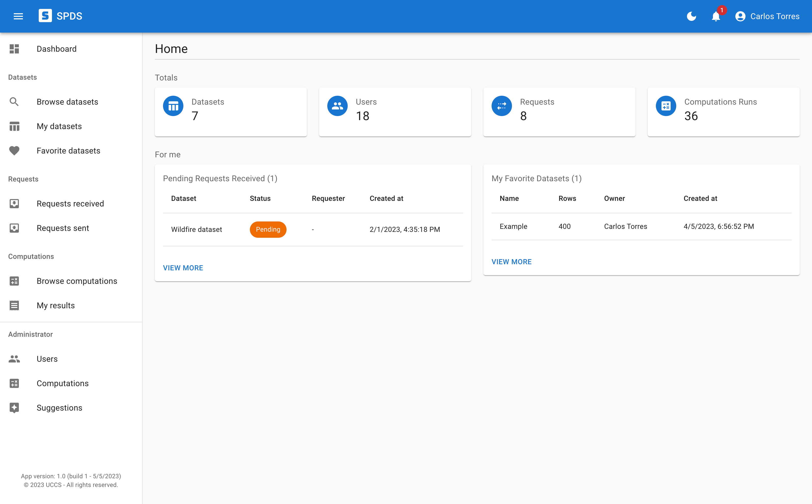Screen dimensions: 812x504
Task: Open the Suggestions star icon
Action: coord(14,408)
